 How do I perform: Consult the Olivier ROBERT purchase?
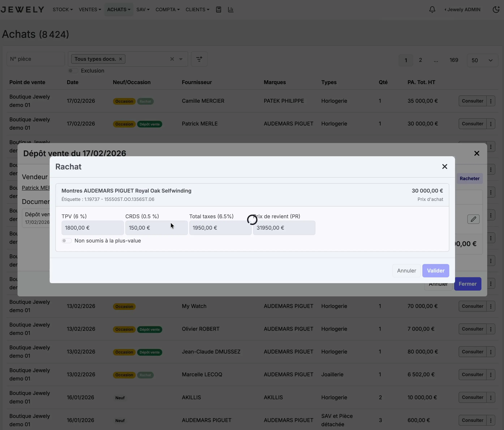[472, 329]
